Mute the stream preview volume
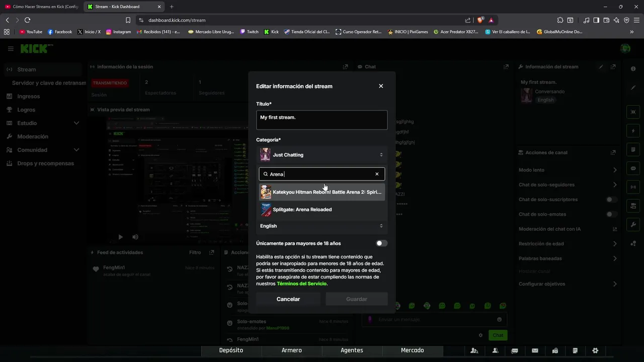The image size is (644, 362). pos(135,237)
